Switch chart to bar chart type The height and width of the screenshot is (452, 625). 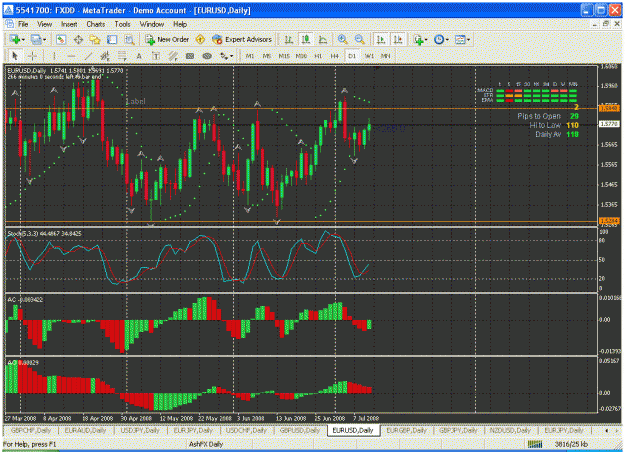click(x=289, y=39)
